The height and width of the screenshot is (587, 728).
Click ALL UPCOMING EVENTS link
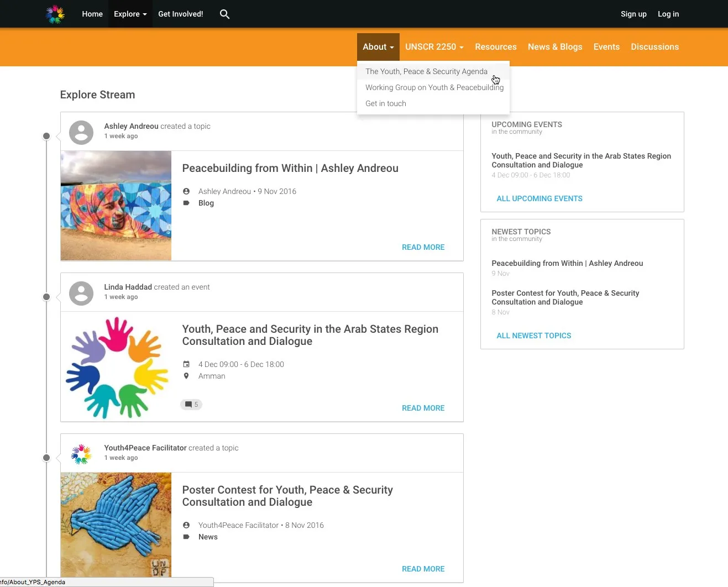pos(540,198)
